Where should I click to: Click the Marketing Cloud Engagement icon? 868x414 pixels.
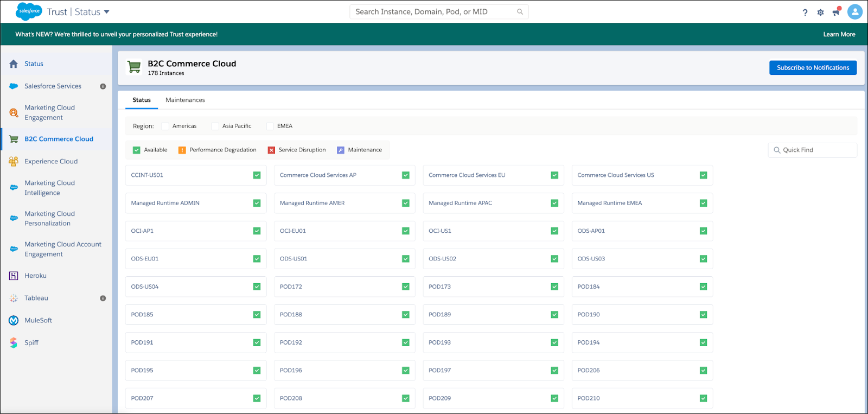coord(14,113)
